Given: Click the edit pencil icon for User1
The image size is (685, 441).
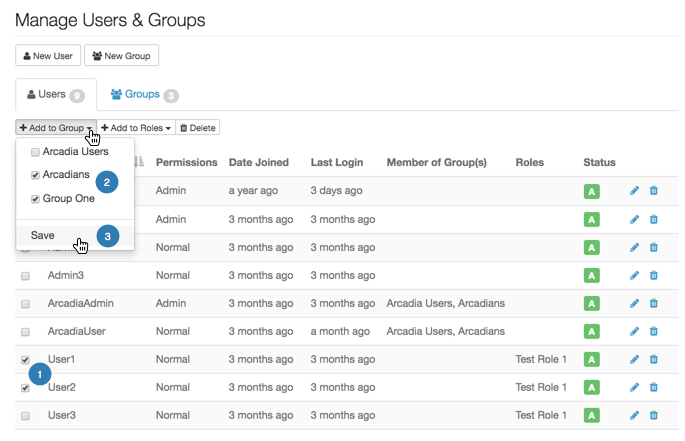Looking at the screenshot, I should (634, 359).
